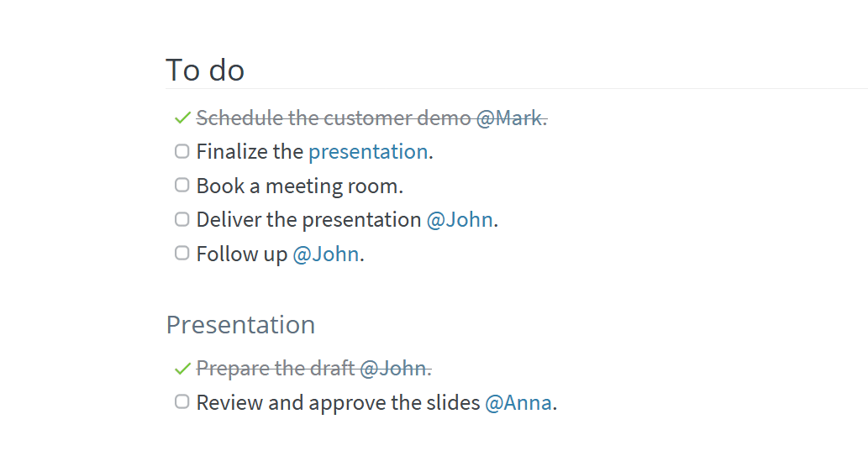The height and width of the screenshot is (456, 868).
Task: Click @John mention in Prepare the draft
Action: 393,369
